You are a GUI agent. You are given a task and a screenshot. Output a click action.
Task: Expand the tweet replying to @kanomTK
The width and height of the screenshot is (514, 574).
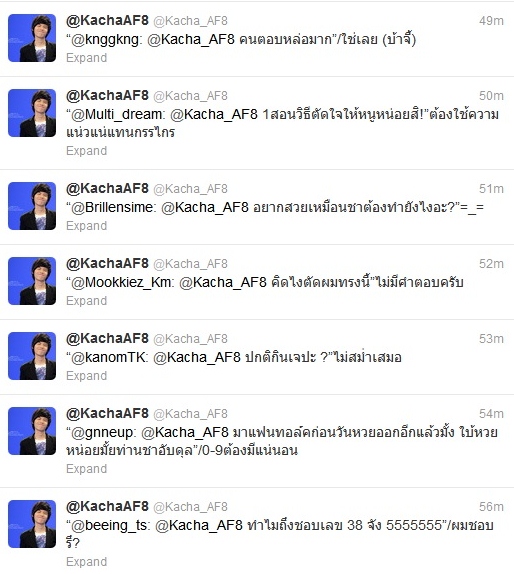click(x=86, y=376)
